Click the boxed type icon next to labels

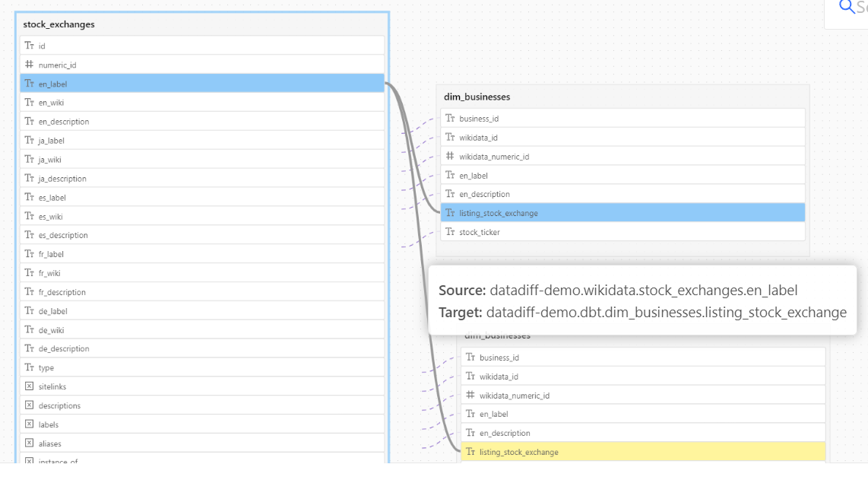(x=29, y=424)
